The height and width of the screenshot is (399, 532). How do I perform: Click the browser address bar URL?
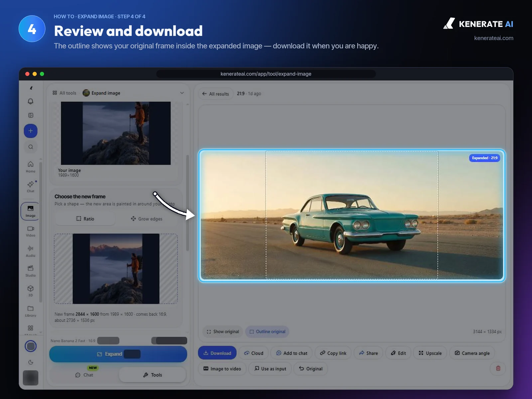point(266,74)
